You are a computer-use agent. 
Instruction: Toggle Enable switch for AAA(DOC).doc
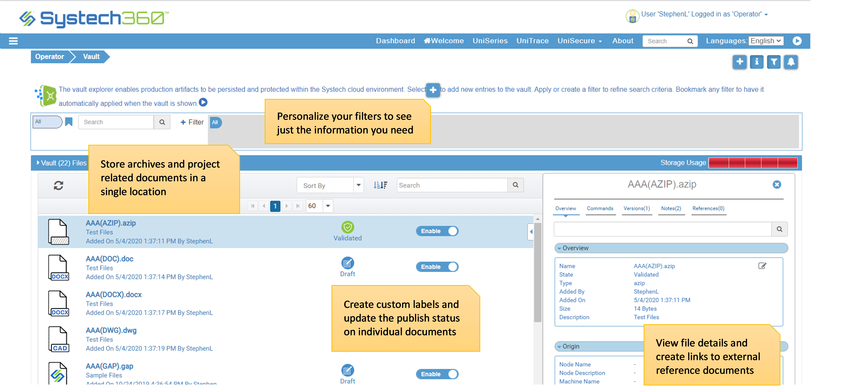[x=437, y=267]
